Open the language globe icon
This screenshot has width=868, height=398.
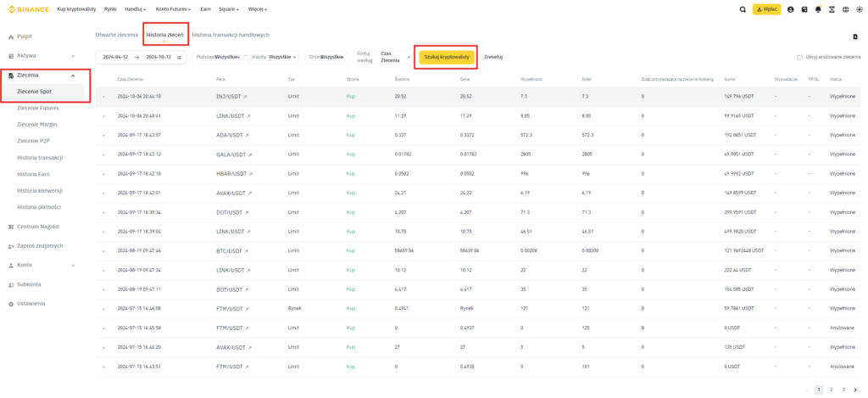pos(845,9)
